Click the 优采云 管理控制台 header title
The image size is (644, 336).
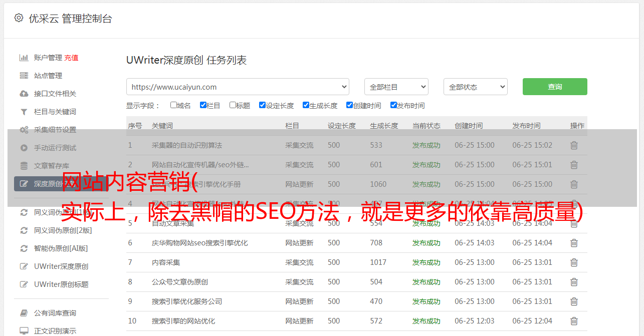click(x=70, y=19)
